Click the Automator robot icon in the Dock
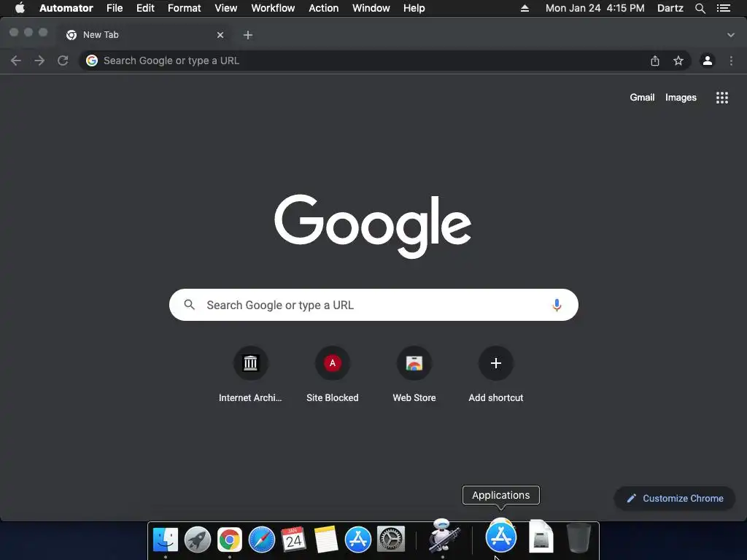This screenshot has width=747, height=560. click(443, 536)
